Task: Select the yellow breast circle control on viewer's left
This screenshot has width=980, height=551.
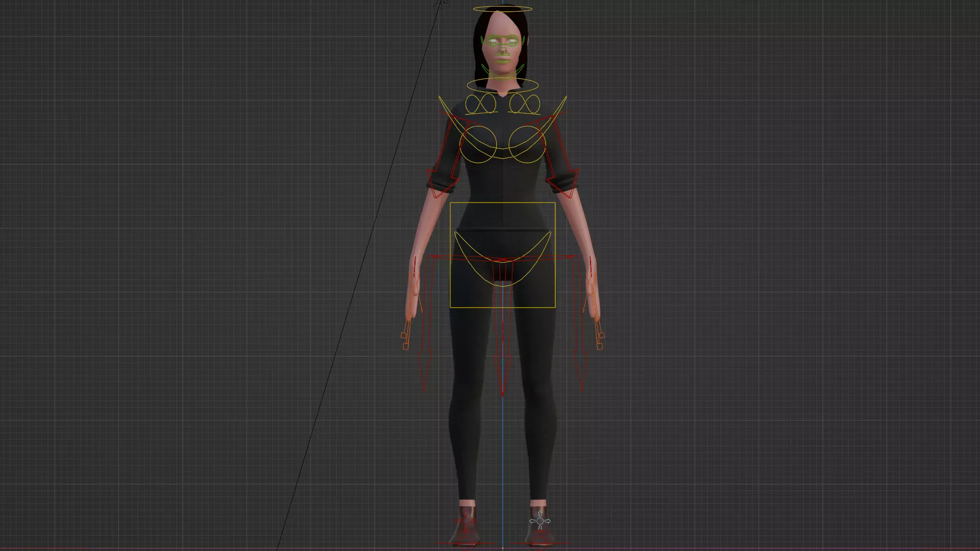Action: (478, 145)
